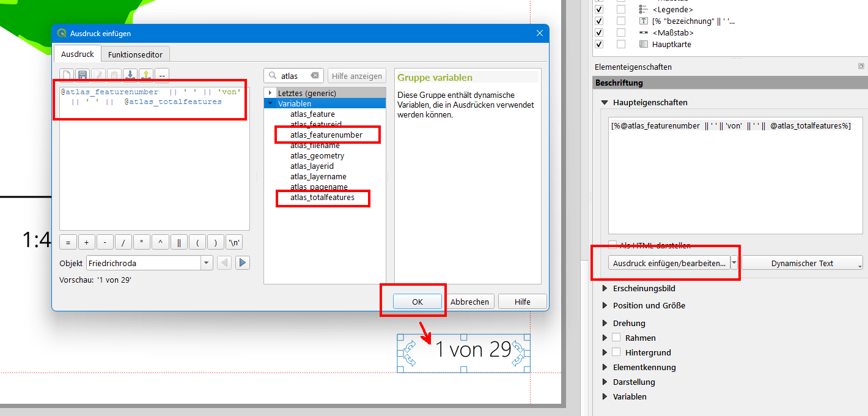Click the expression search field
This screenshot has width=868, height=416.
tap(293, 76)
